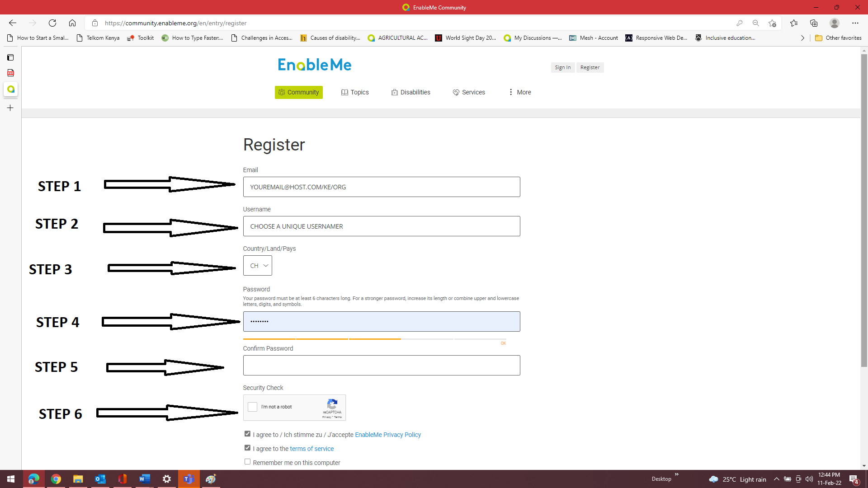This screenshot has height=488, width=868.
Task: Open the Other favorites folder
Action: click(x=839, y=38)
